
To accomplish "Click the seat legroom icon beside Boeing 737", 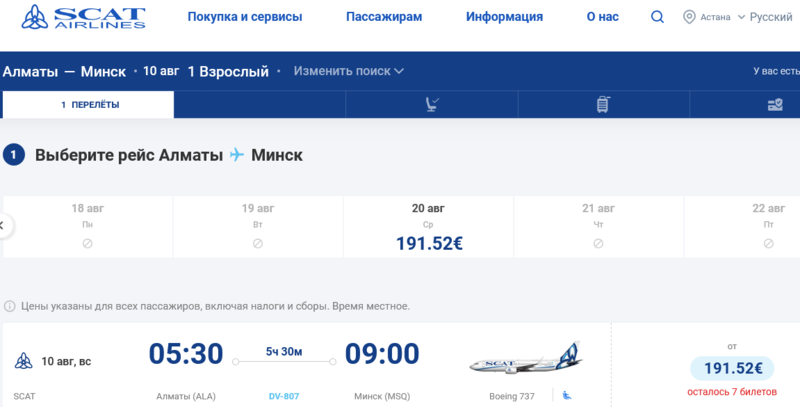I will click(566, 395).
